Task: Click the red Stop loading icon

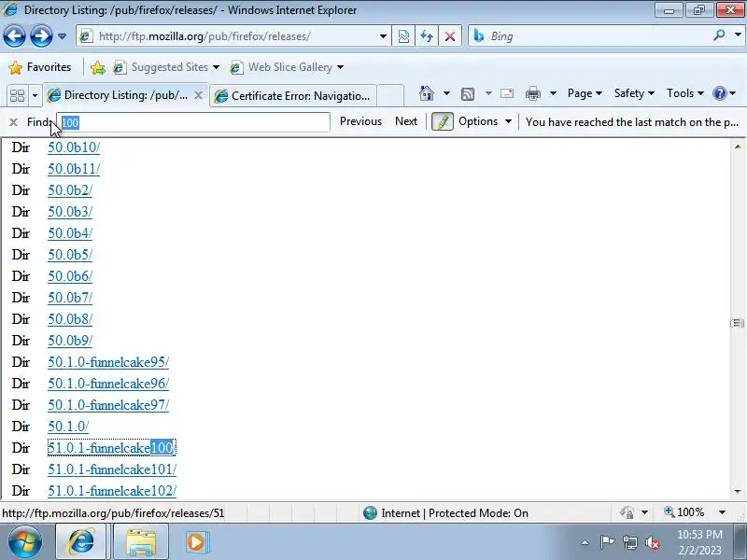Action: click(x=450, y=36)
